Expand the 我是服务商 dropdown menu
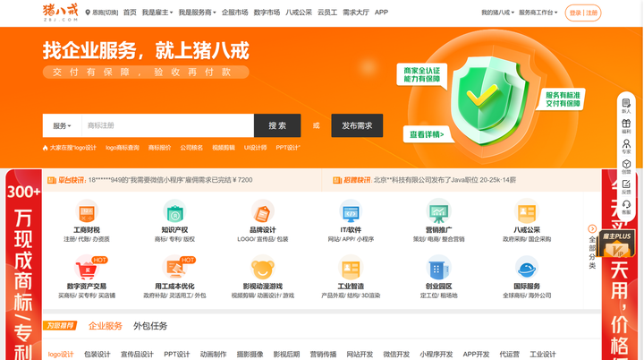The image size is (644, 360). point(197,13)
